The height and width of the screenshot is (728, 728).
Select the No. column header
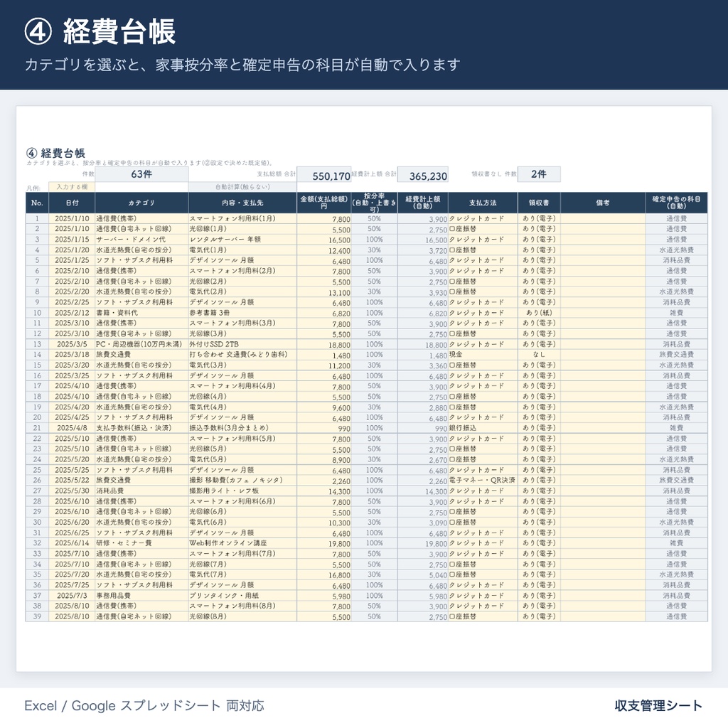(37, 203)
